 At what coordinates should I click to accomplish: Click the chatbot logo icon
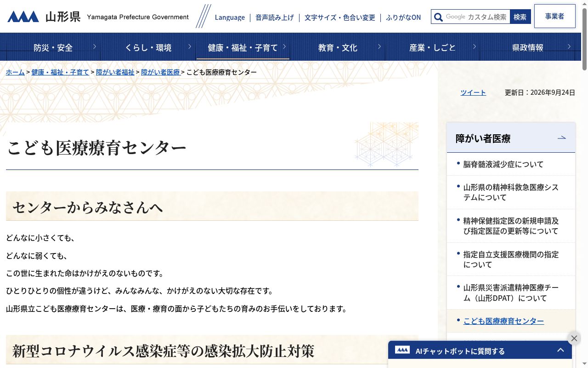(x=402, y=350)
